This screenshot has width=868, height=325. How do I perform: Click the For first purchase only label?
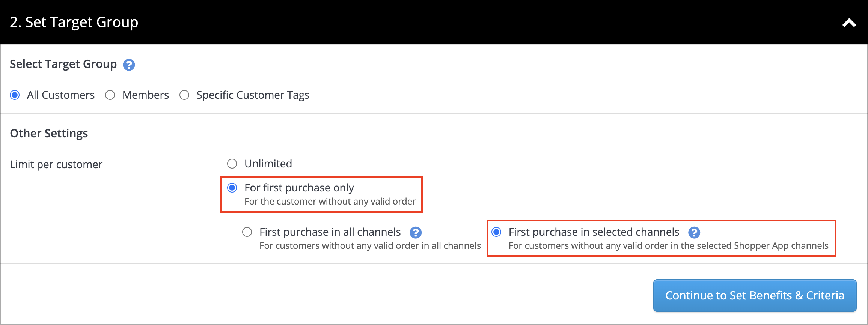point(299,188)
